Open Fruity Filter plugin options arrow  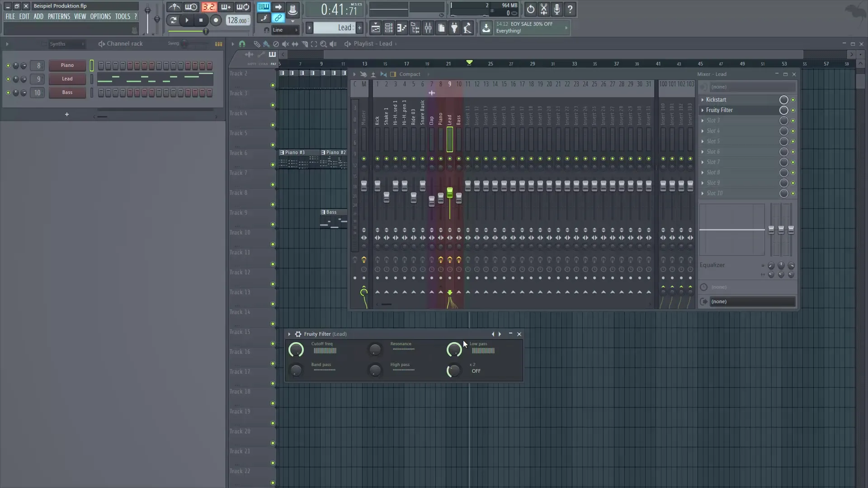(x=289, y=334)
